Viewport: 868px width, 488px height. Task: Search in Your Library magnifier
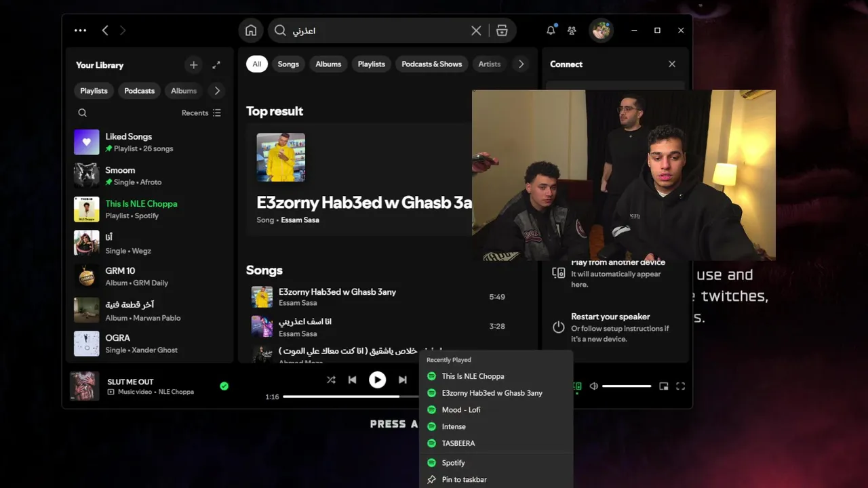pyautogui.click(x=82, y=113)
